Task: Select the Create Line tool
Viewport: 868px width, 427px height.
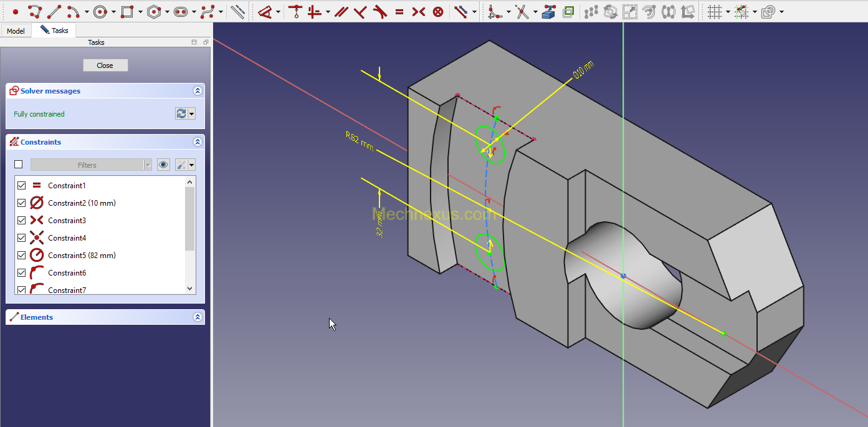Action: pyautogui.click(x=54, y=11)
